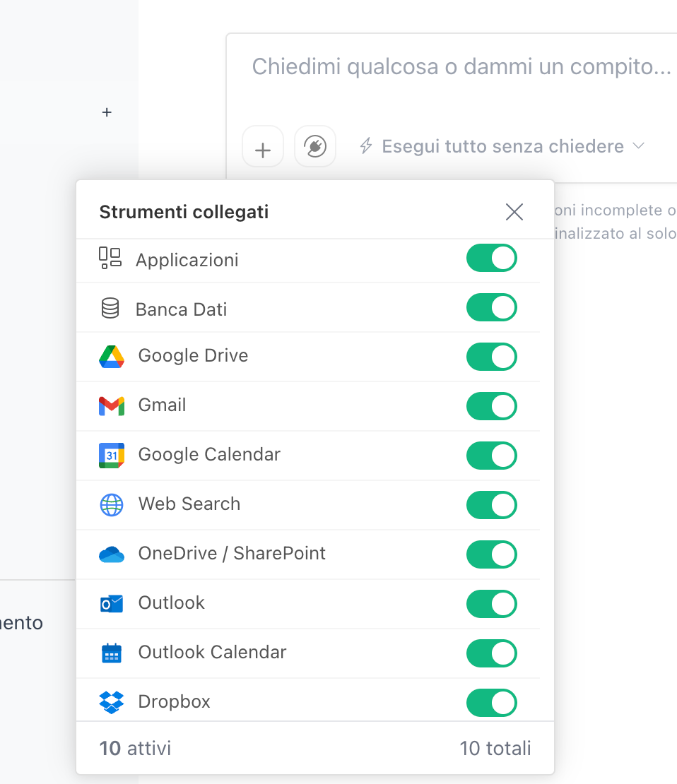This screenshot has width=677, height=784.
Task: Switch off Outlook Calendar toggle
Action: pyautogui.click(x=492, y=654)
